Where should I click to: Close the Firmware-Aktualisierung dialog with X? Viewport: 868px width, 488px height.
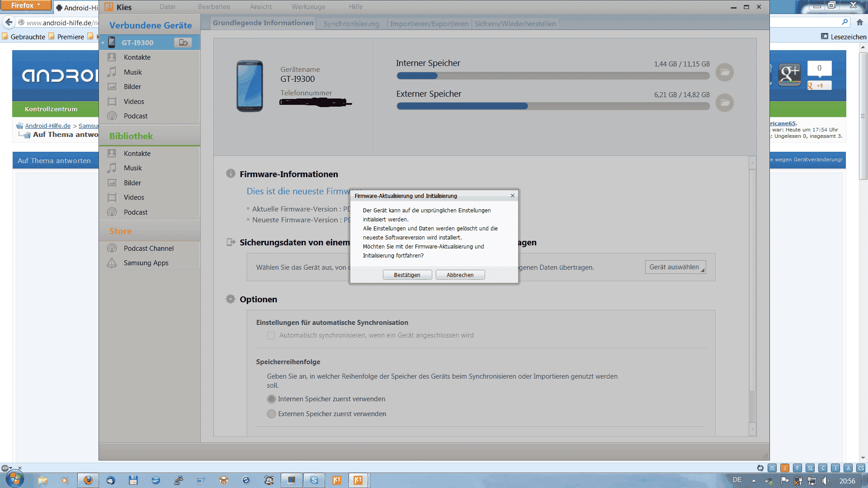[x=513, y=196]
